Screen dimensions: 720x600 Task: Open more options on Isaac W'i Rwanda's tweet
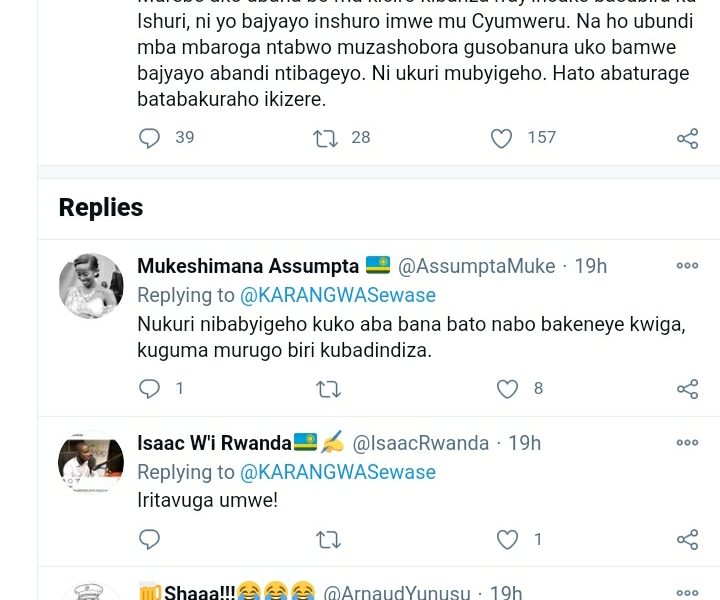point(687,443)
